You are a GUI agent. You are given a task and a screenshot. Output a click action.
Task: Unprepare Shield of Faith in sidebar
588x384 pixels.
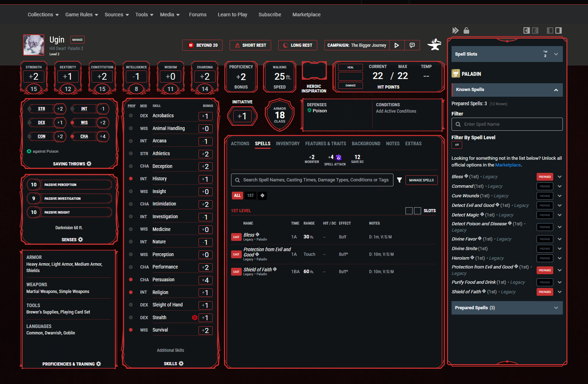(x=545, y=292)
